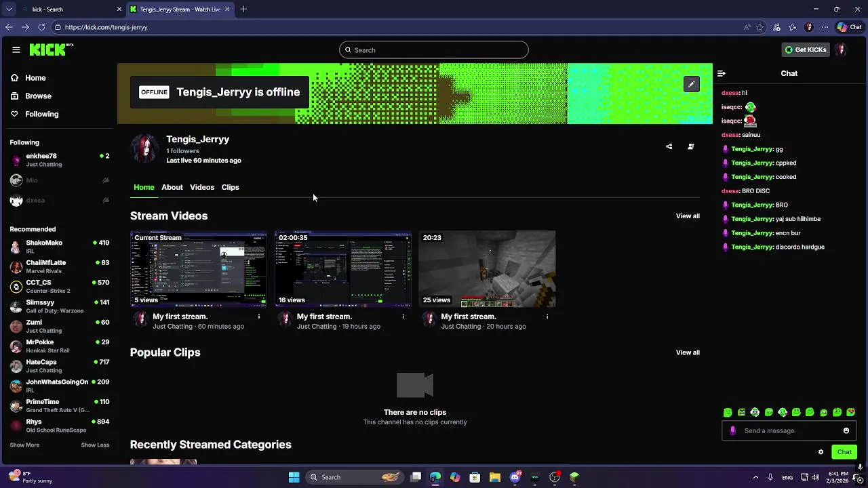Click the Kick search field
The height and width of the screenshot is (488, 868).
click(434, 49)
